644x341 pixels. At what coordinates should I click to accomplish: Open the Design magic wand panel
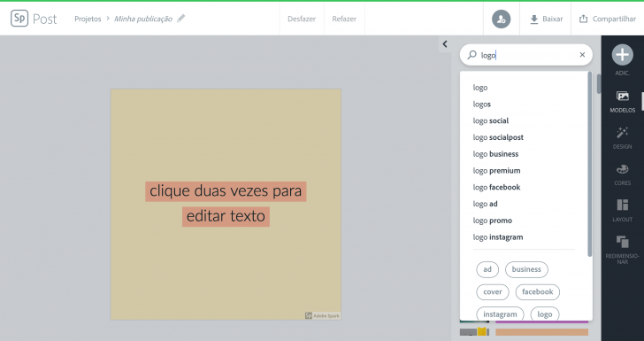coord(622,138)
